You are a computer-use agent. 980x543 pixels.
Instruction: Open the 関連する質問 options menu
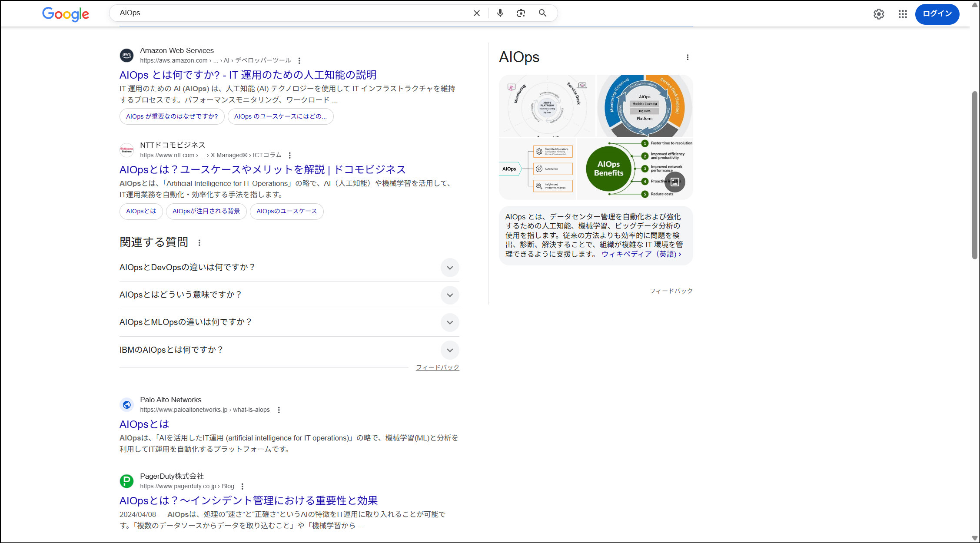coord(199,243)
